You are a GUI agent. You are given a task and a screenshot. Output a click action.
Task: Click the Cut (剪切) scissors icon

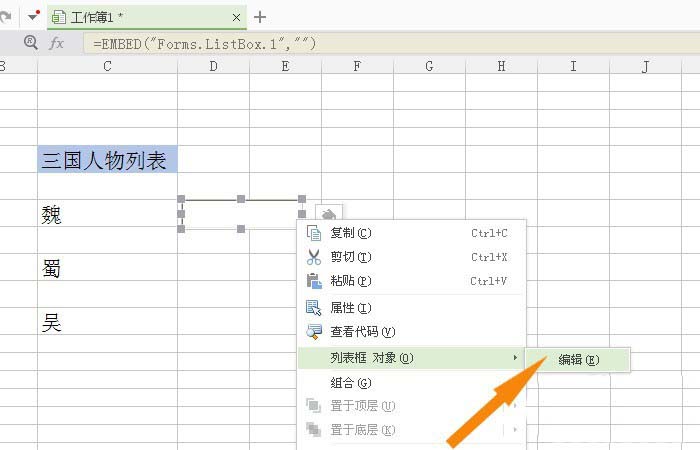314,257
